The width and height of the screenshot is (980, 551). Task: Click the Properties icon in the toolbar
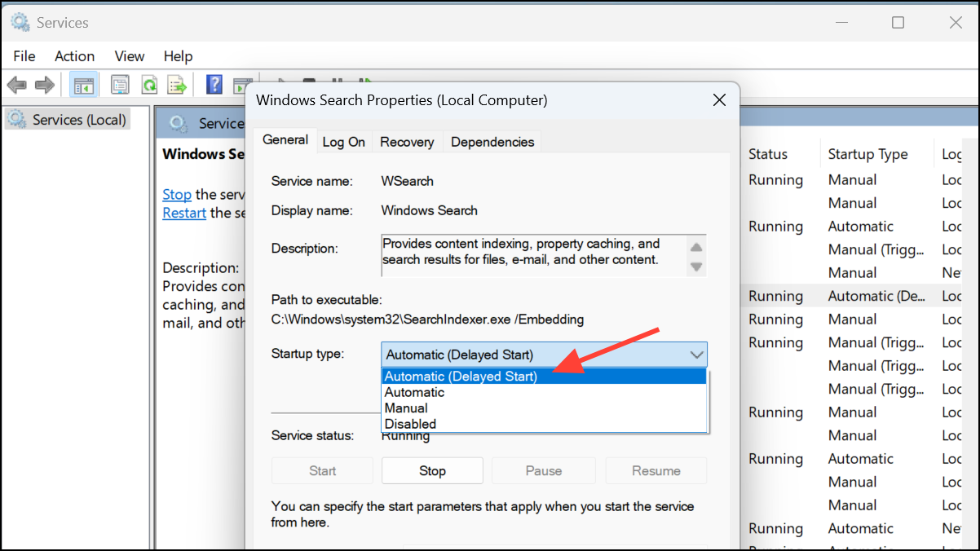(120, 84)
